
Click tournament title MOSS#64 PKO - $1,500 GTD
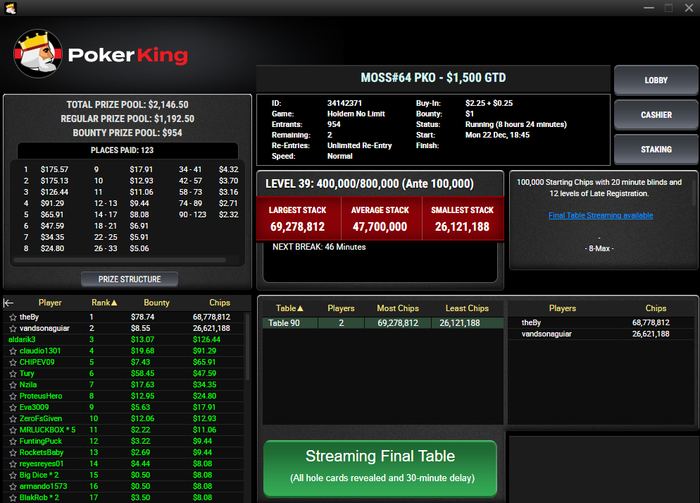pos(433,78)
